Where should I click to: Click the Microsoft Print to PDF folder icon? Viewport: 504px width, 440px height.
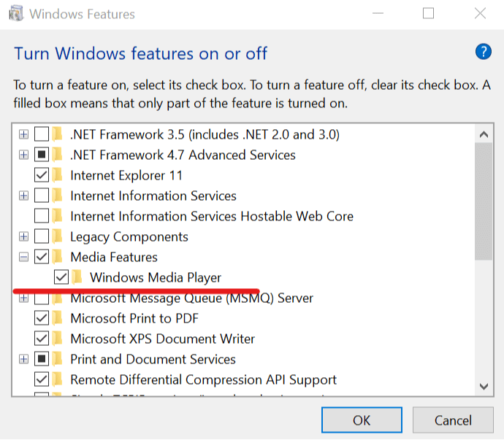click(57, 318)
